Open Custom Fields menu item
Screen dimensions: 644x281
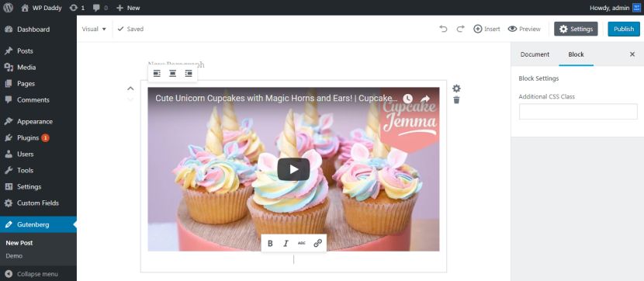pyautogui.click(x=38, y=203)
